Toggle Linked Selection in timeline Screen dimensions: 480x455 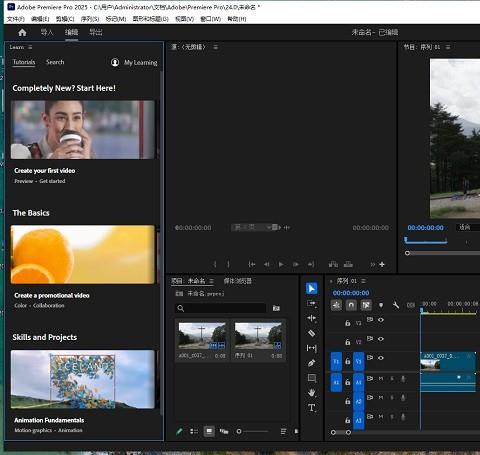(x=366, y=305)
